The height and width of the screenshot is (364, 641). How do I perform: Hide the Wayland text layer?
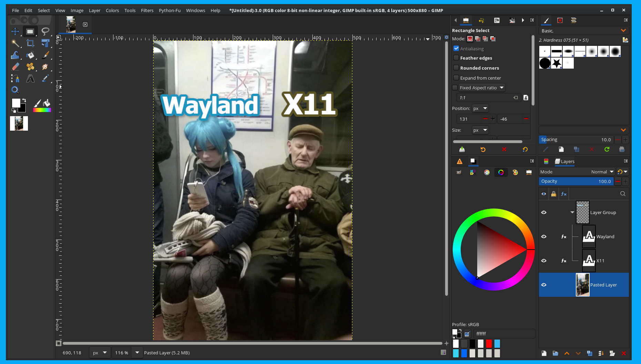[x=544, y=236]
